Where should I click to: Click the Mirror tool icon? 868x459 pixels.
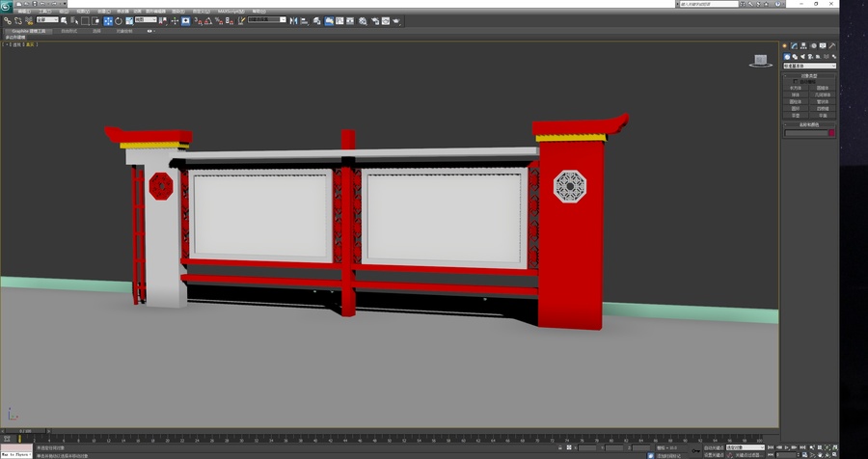(x=293, y=21)
